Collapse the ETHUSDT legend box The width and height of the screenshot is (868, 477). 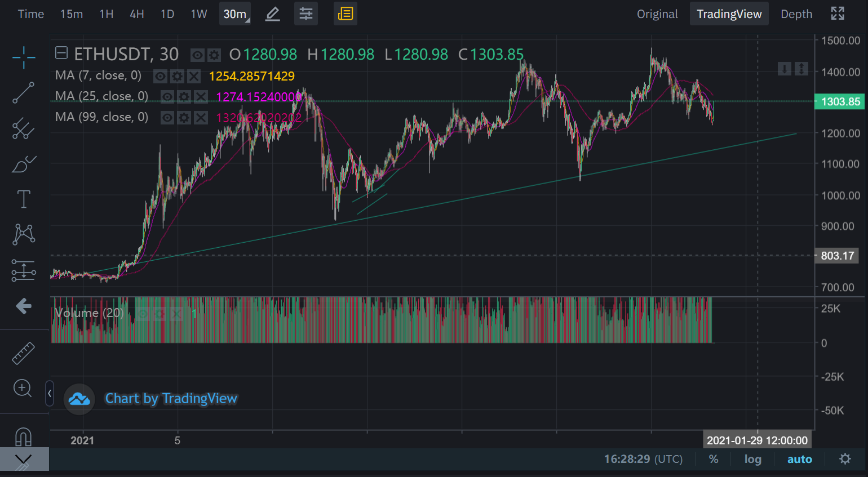click(x=61, y=53)
